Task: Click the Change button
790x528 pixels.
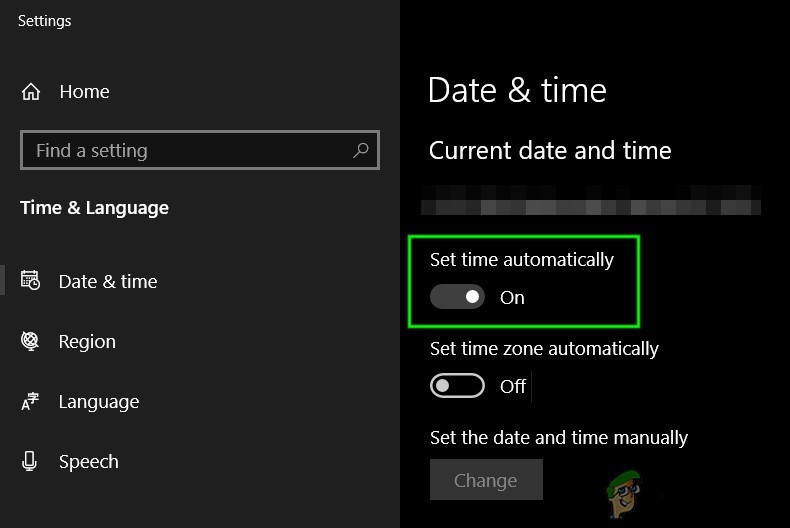Action: pos(486,480)
